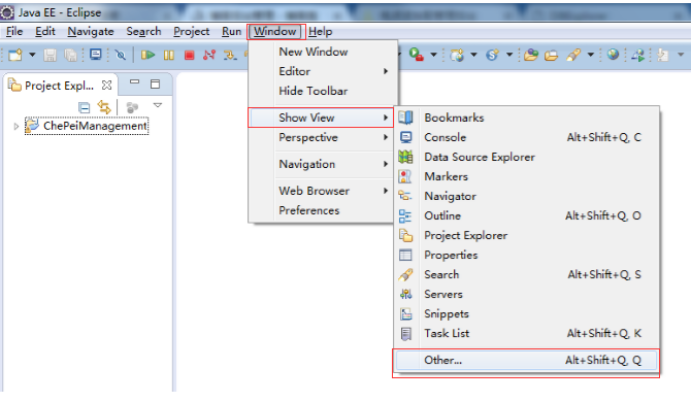Open the Edit menu
The image size is (692, 403).
[45, 32]
